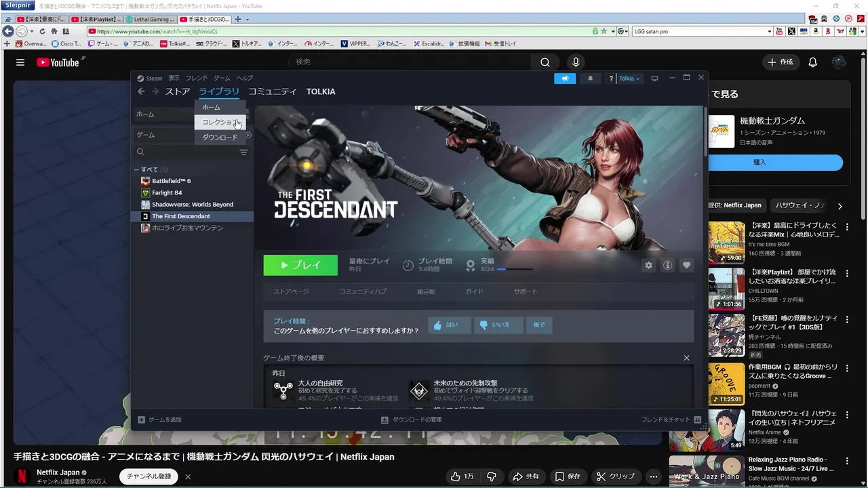Click the YouTube logo

58,62
